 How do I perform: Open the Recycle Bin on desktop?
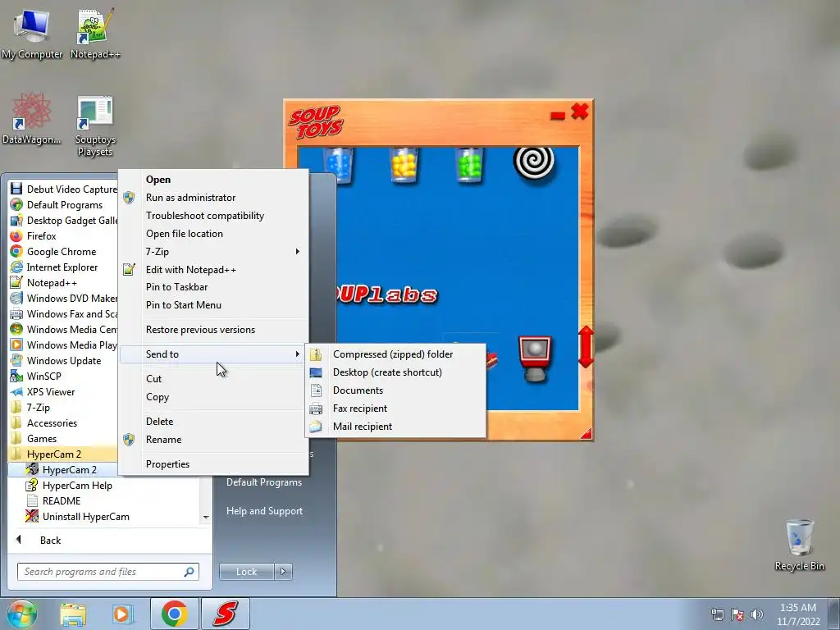(x=799, y=545)
